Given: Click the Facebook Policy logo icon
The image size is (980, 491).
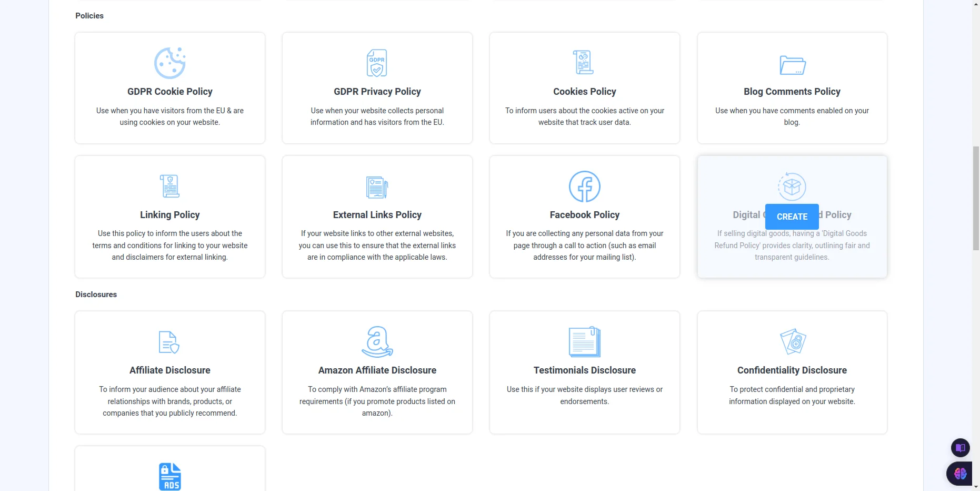Looking at the screenshot, I should tap(585, 186).
